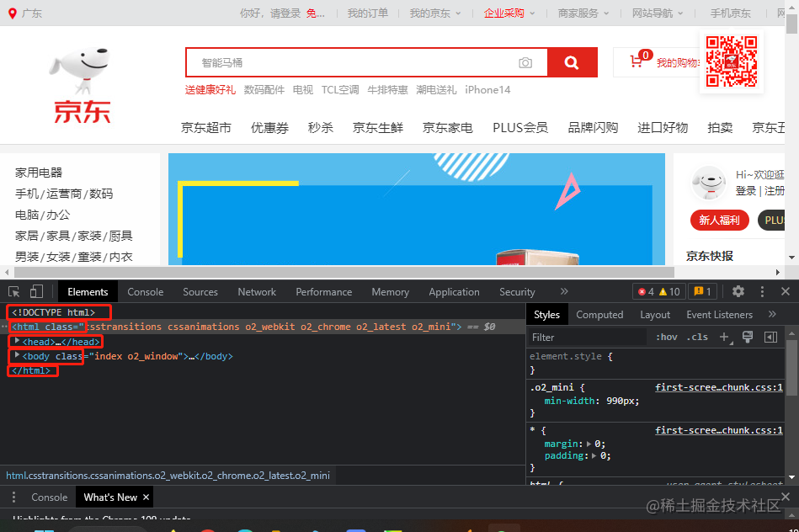Open 商家服务 dropdown
Screen dimensions: 799x532
click(x=583, y=13)
